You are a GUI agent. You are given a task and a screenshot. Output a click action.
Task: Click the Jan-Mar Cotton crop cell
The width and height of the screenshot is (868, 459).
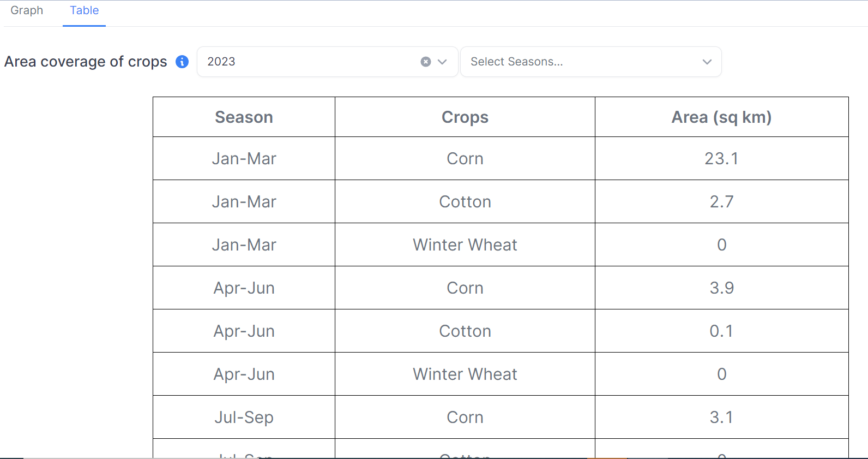(465, 201)
